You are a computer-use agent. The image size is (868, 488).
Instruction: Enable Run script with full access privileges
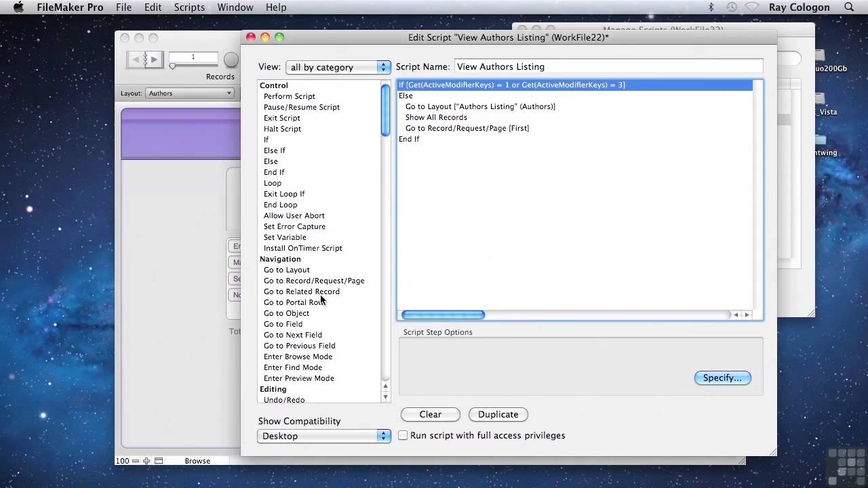[403, 435]
